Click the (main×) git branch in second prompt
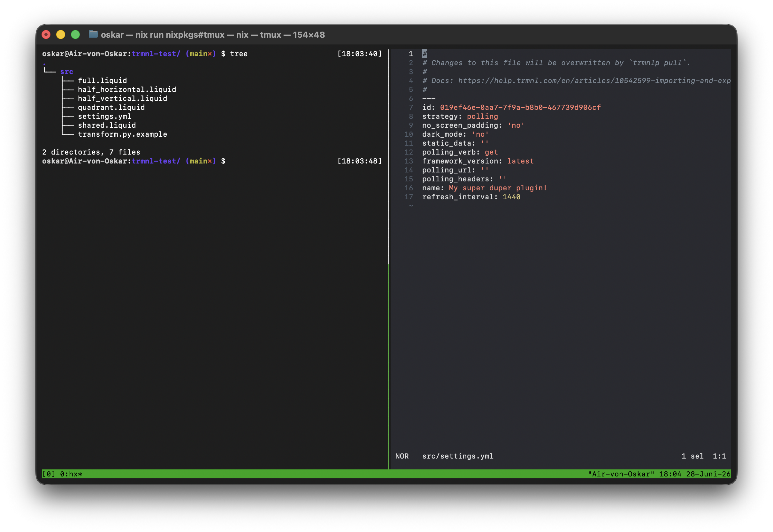This screenshot has width=773, height=532. [x=201, y=161]
